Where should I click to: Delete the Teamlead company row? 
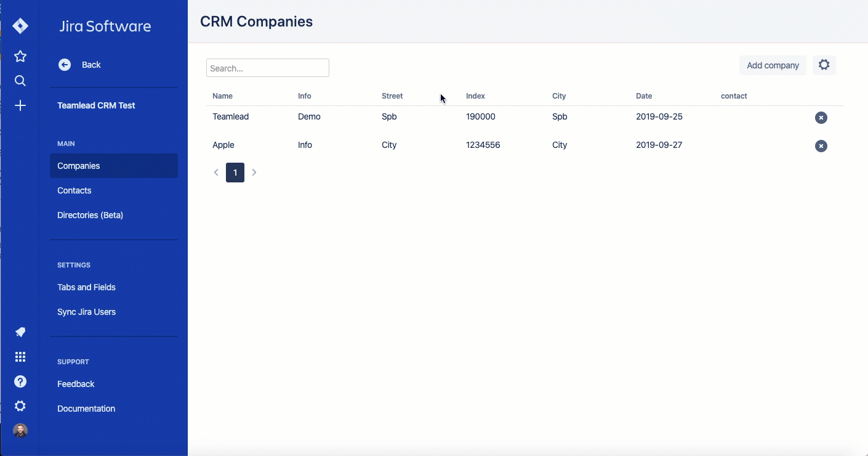point(821,118)
